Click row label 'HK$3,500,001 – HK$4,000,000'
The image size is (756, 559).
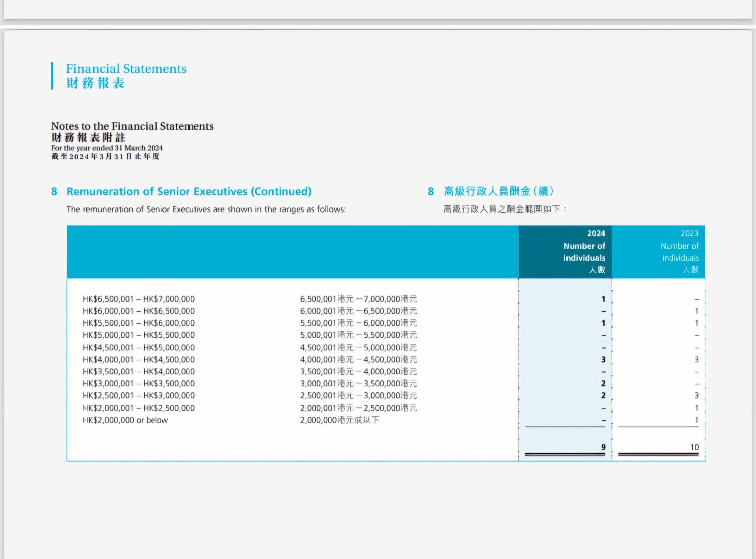coord(139,372)
